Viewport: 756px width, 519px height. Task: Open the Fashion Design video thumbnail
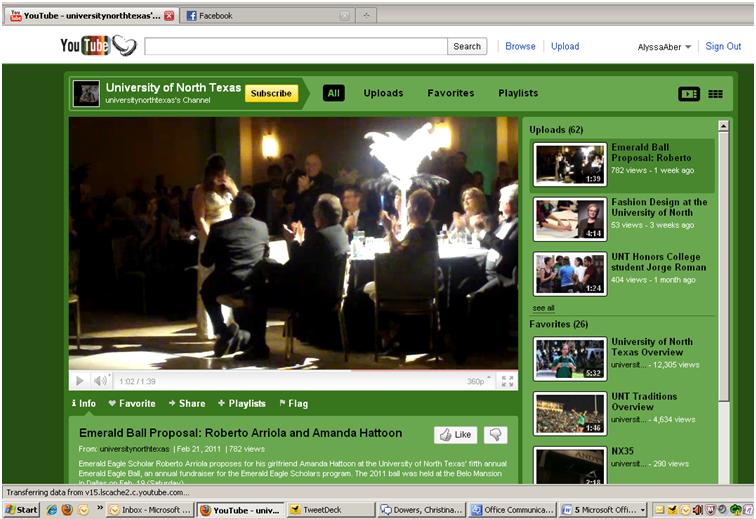pyautogui.click(x=570, y=219)
